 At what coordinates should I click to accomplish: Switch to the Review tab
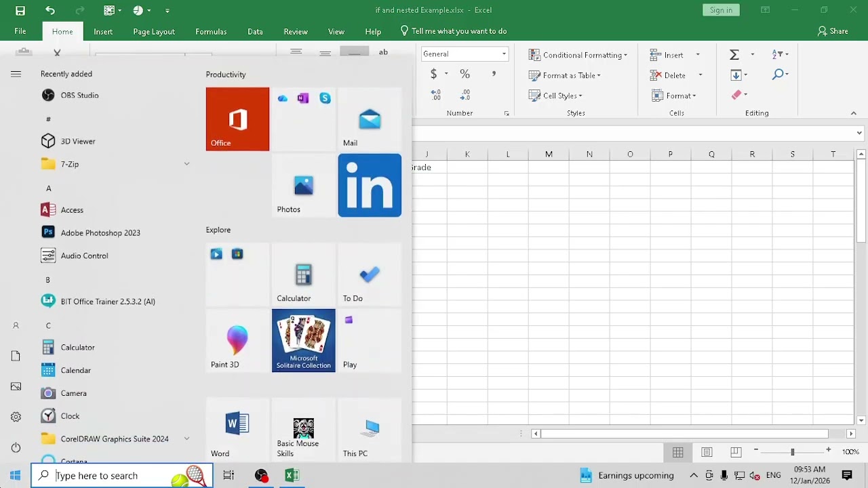(x=296, y=31)
